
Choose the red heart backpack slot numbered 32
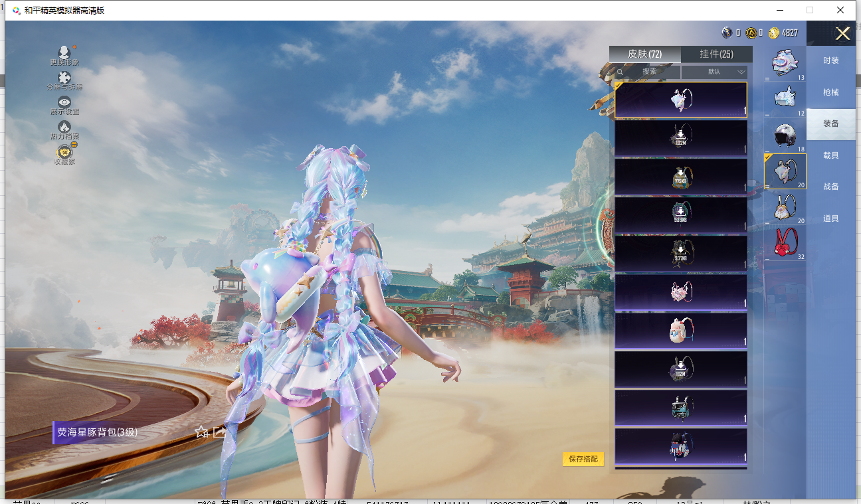pos(785,243)
